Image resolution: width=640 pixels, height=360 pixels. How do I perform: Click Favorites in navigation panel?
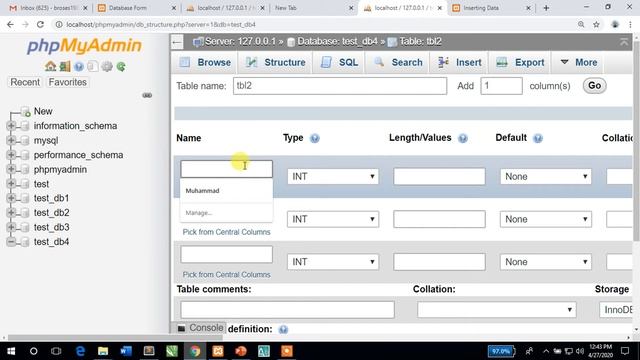coord(67,82)
